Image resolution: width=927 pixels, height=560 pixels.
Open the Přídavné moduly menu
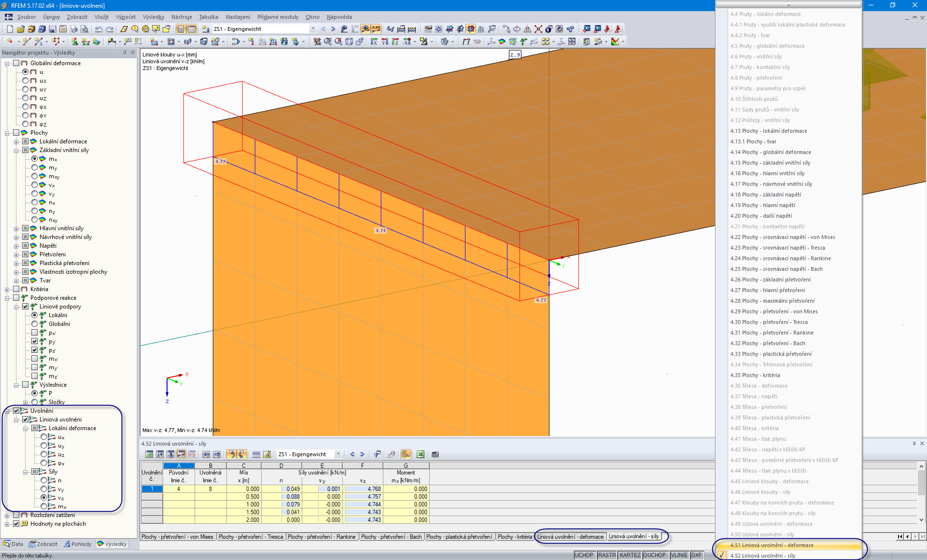278,17
